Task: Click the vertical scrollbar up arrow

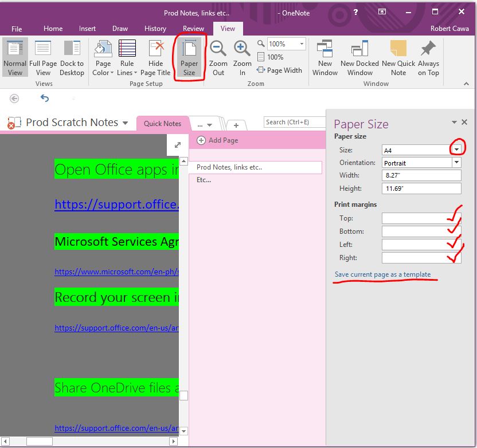Action: [x=183, y=161]
